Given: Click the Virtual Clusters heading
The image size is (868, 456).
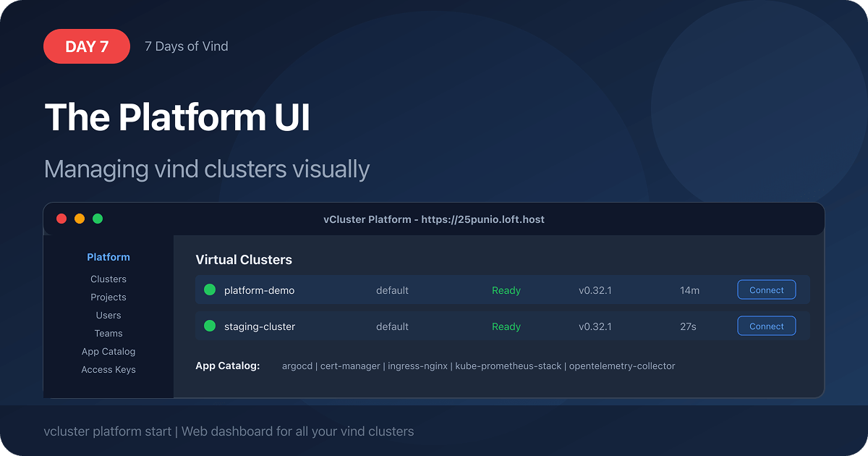Looking at the screenshot, I should point(244,259).
